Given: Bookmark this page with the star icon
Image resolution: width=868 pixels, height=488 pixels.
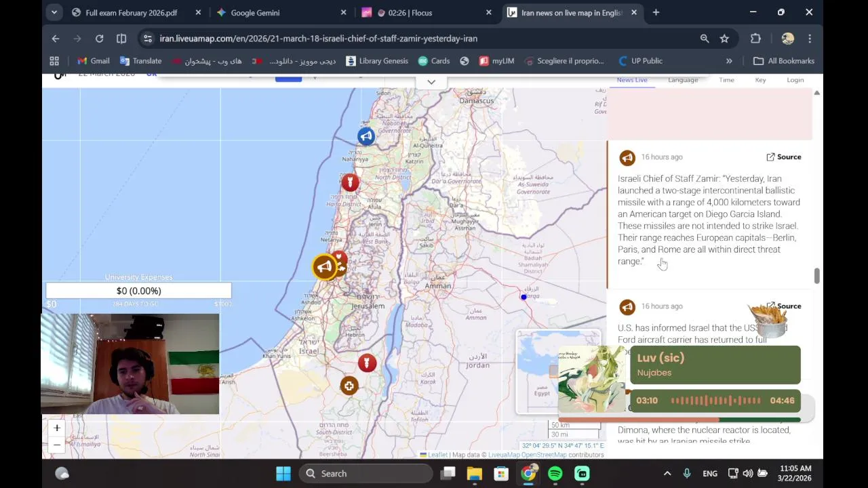Looking at the screenshot, I should click(724, 39).
